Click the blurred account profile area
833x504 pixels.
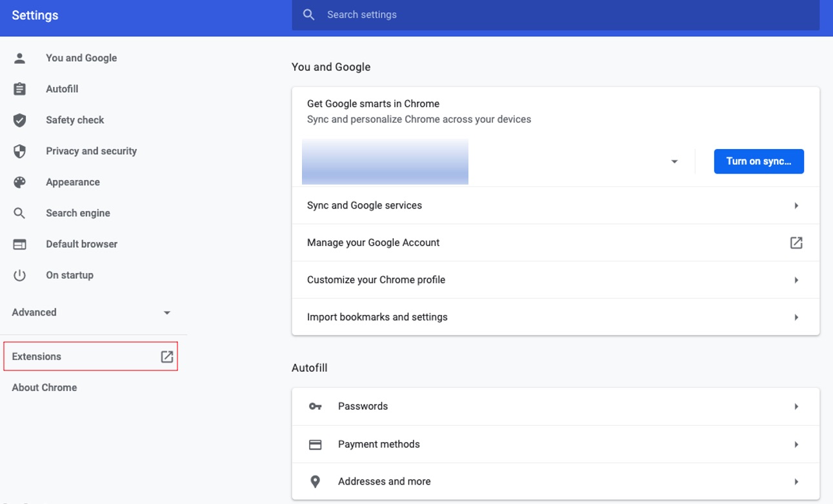(385, 161)
